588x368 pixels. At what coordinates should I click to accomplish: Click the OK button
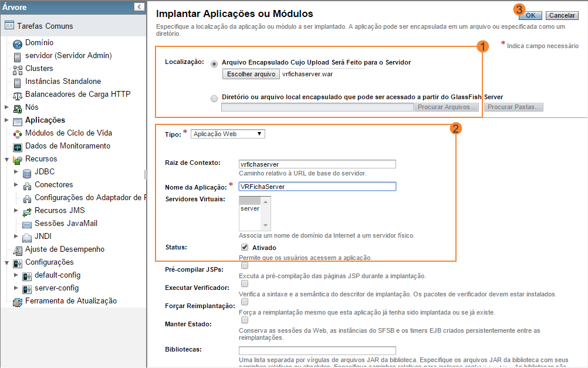pos(530,15)
